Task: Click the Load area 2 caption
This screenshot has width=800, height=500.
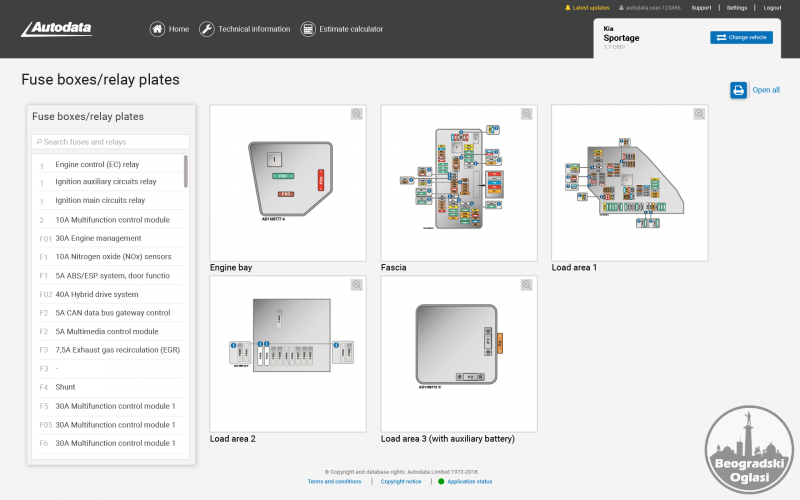Action: [233, 439]
